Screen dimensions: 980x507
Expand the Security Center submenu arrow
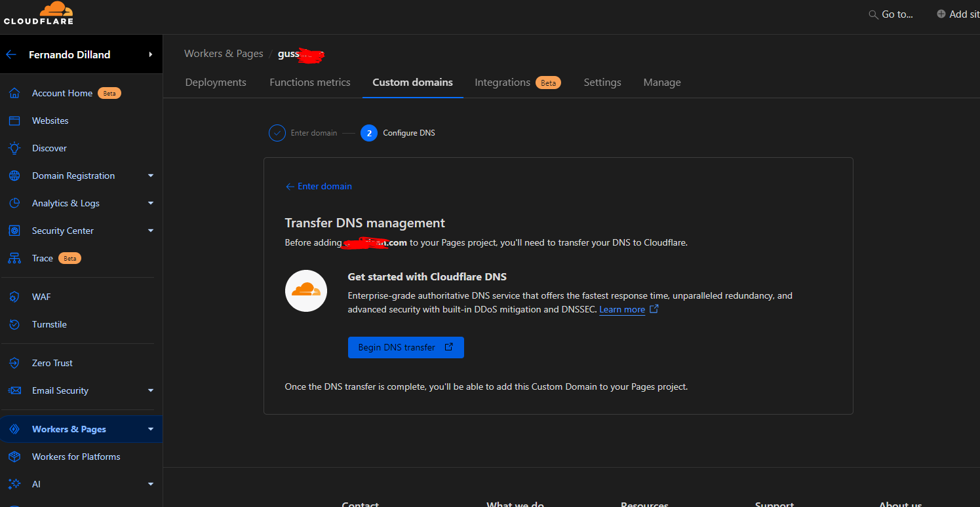click(151, 231)
